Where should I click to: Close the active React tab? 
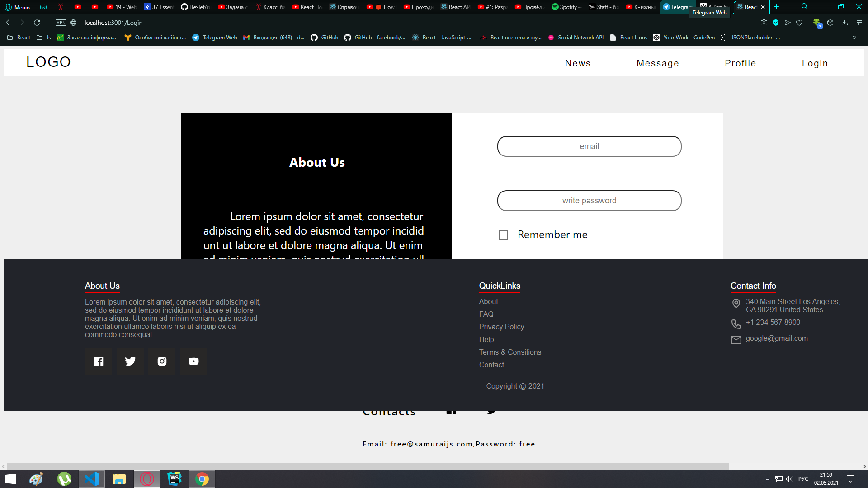pyautogui.click(x=763, y=7)
